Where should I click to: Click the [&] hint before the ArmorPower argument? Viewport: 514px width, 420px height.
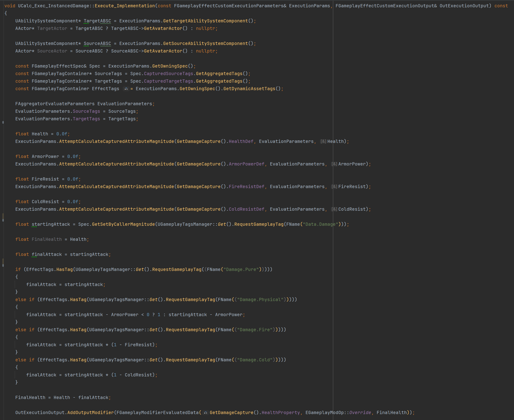(x=334, y=164)
